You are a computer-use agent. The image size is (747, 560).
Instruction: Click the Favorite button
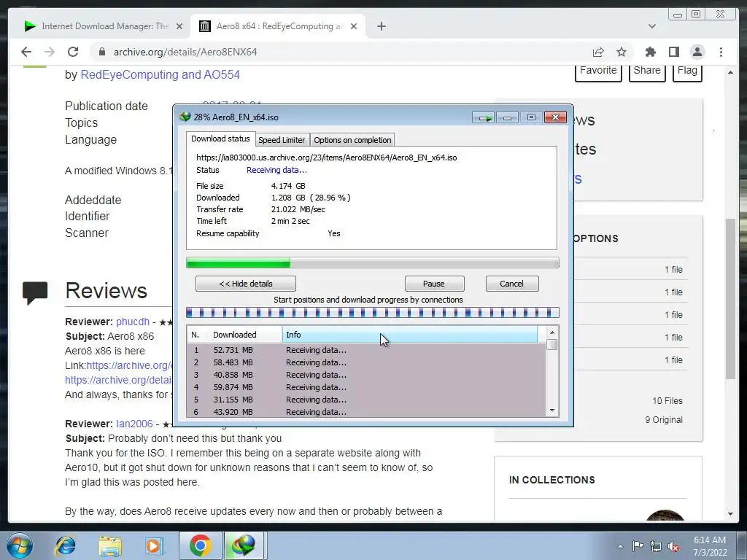[x=598, y=71]
